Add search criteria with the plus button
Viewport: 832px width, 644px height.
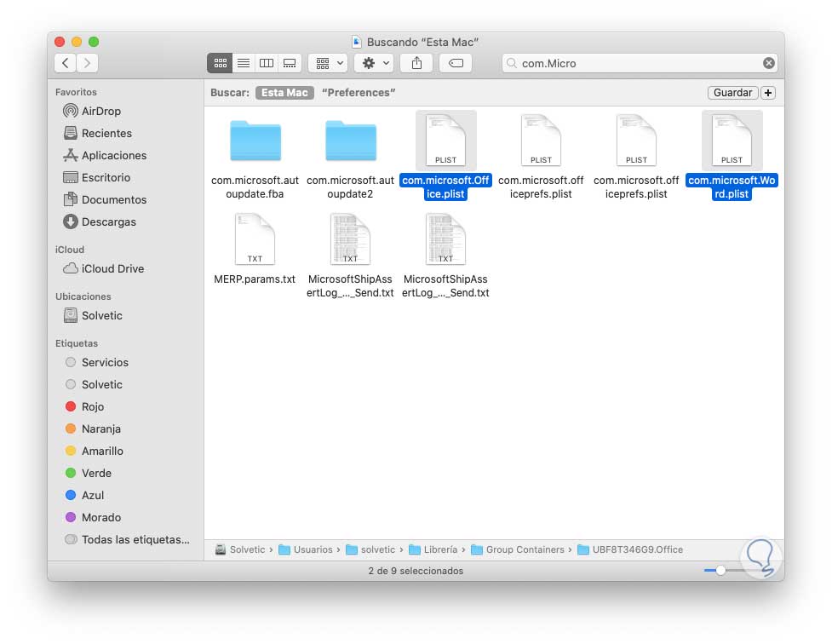(768, 92)
